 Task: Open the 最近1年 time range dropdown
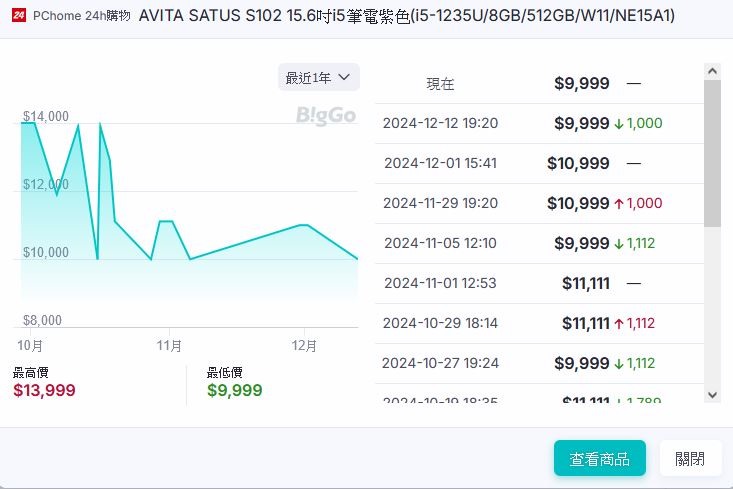point(319,77)
